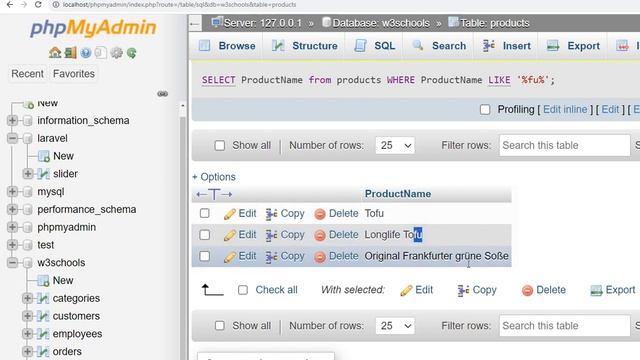Click the categories table icon
The height and width of the screenshot is (360, 640).
coord(43,298)
